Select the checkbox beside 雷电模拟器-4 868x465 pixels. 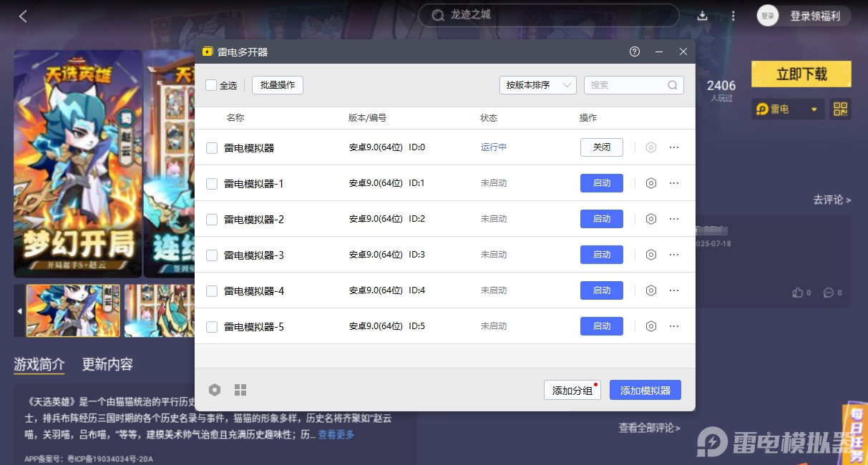[x=212, y=291]
